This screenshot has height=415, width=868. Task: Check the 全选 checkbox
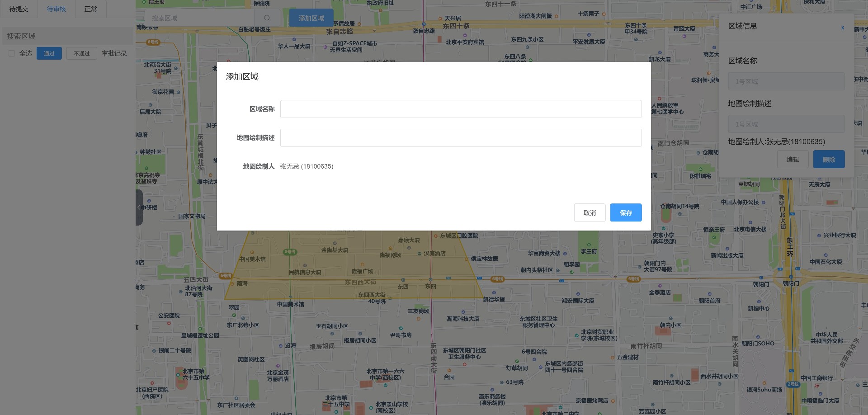click(x=12, y=53)
